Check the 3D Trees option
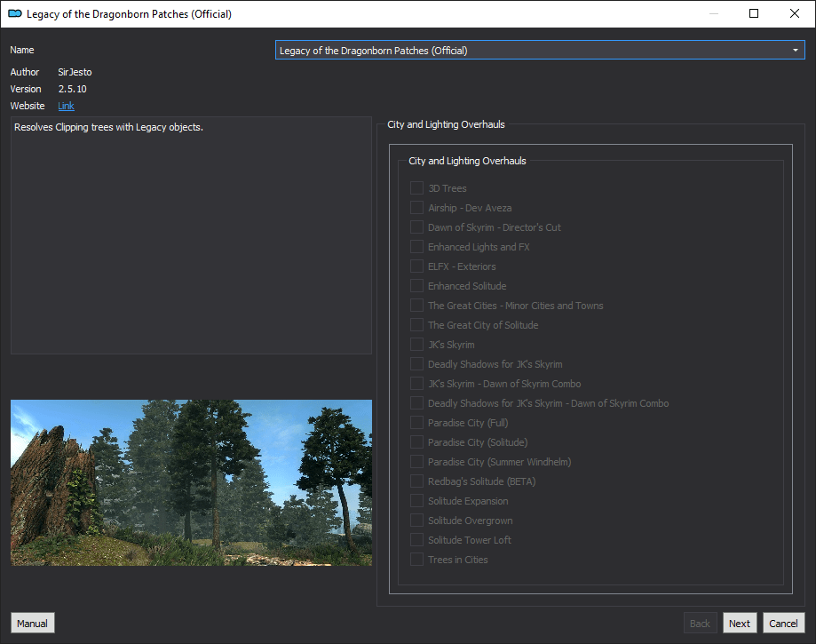This screenshot has height=644, width=816. tap(416, 188)
